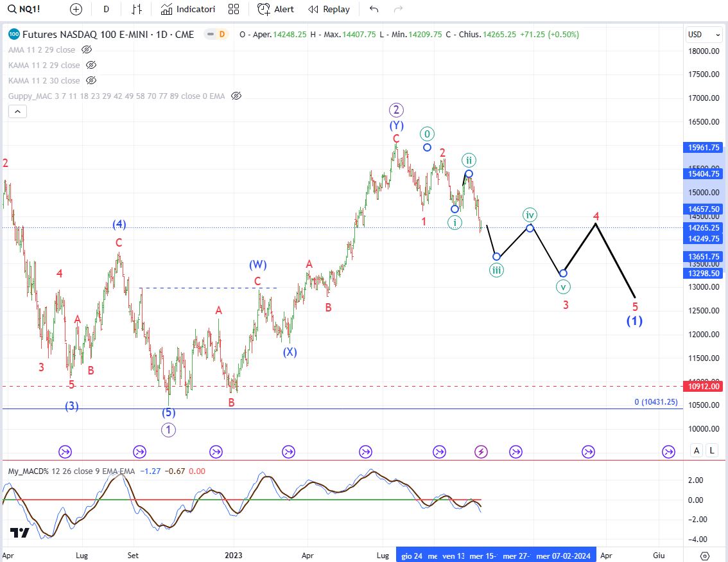Select the 15961.75 price label
The height and width of the screenshot is (562, 728).
704,147
